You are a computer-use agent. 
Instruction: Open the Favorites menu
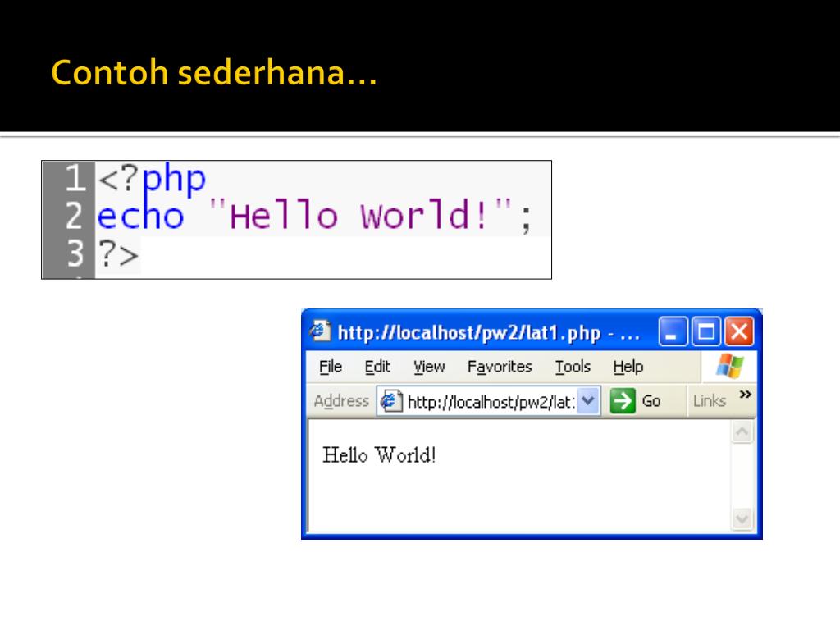[x=500, y=367]
